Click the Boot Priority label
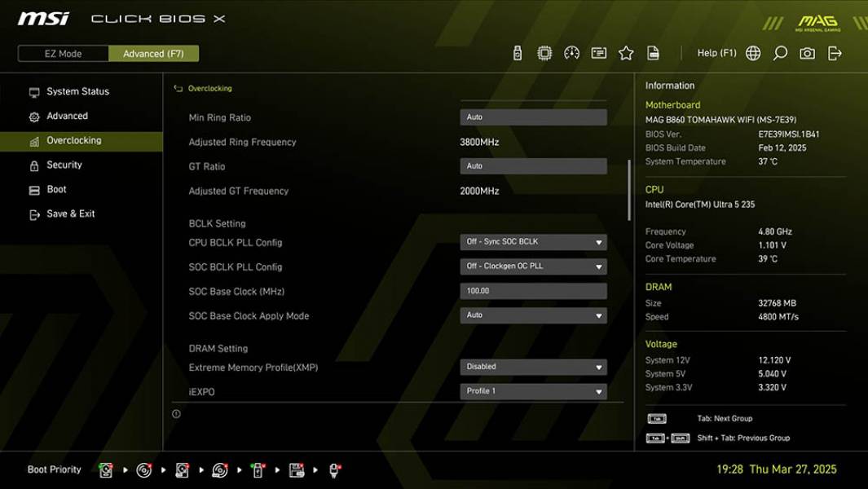This screenshot has height=489, width=868. 55,469
